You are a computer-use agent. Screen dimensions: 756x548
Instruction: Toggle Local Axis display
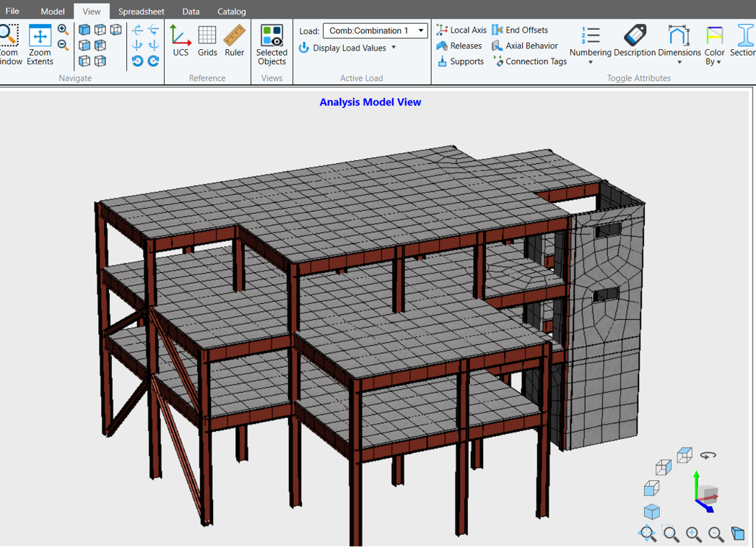(461, 30)
